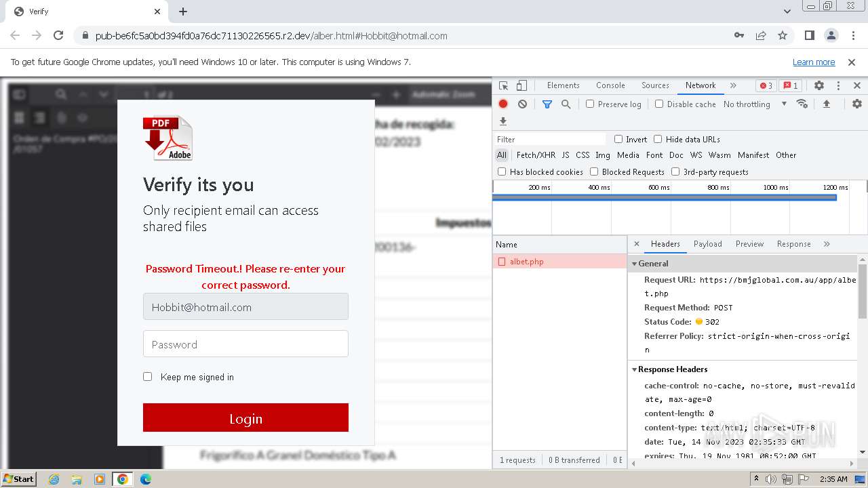This screenshot has height=488, width=868.
Task: Toggle the browser side panel icon
Action: pos(810,35)
